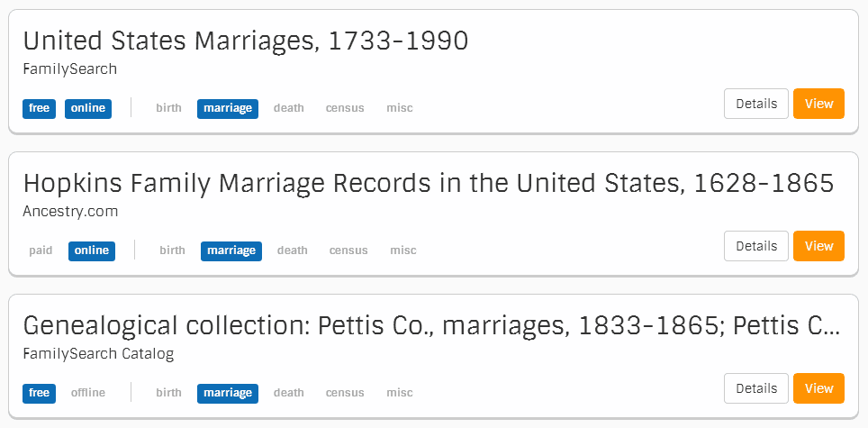This screenshot has width=868, height=428.
Task: Click the birth tag on United States Marriages
Action: (x=168, y=108)
